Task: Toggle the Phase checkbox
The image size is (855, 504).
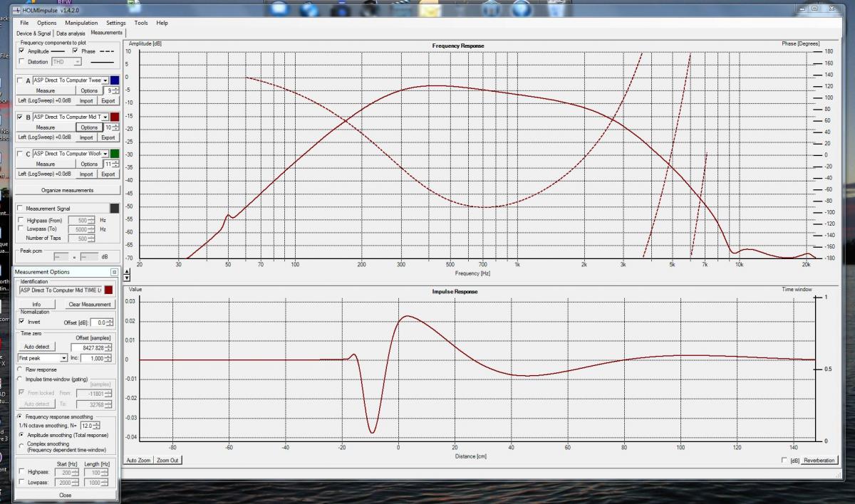Action: 76,51
